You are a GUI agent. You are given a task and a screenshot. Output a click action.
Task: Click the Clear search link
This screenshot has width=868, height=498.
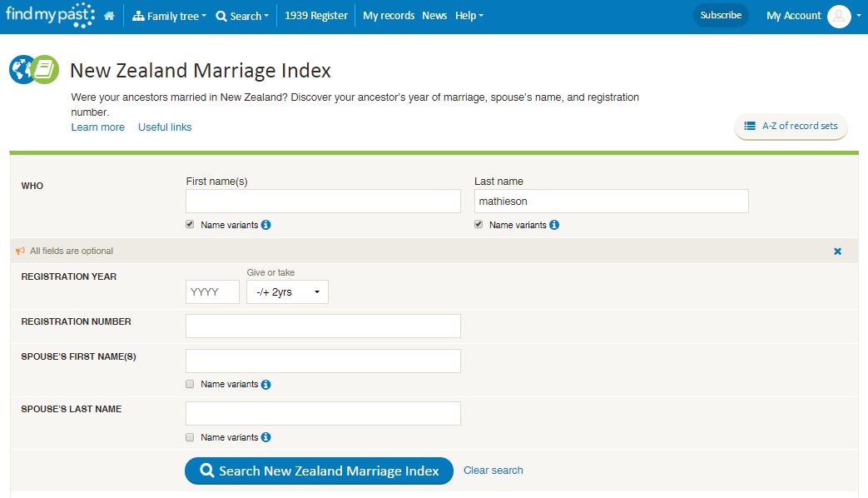click(x=493, y=471)
